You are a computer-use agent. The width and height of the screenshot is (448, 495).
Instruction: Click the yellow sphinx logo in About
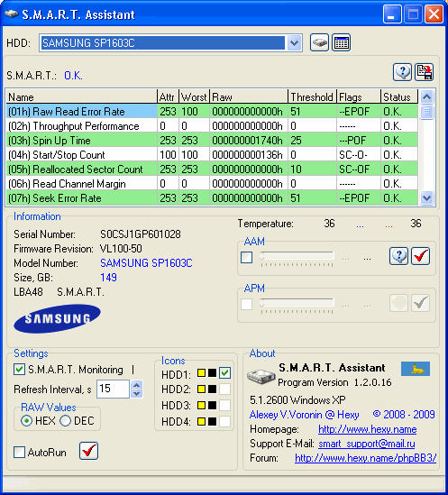click(416, 369)
